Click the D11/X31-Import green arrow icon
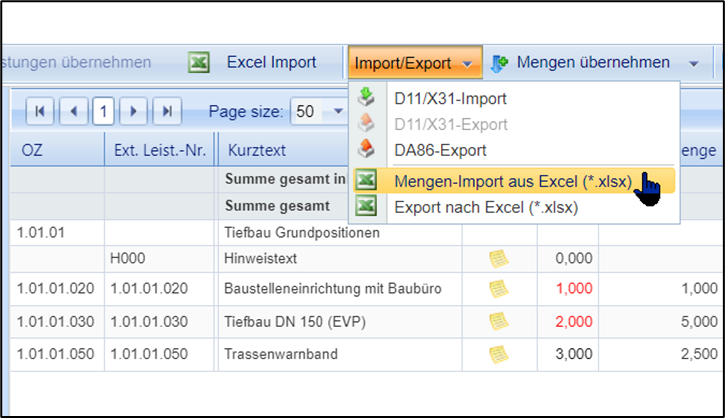The image size is (725, 418). (367, 98)
